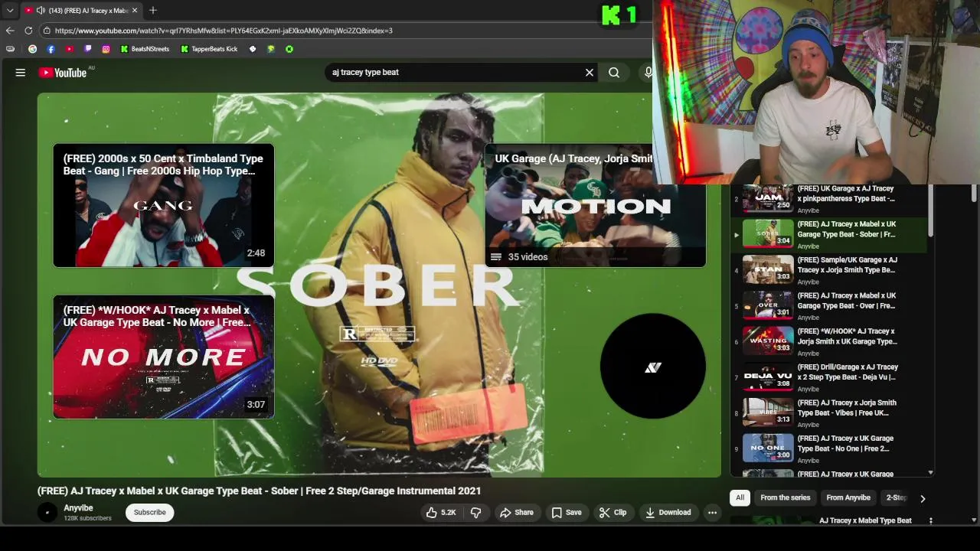Play playlist item 9 No One beat
The height and width of the screenshot is (551, 980).
click(x=829, y=448)
